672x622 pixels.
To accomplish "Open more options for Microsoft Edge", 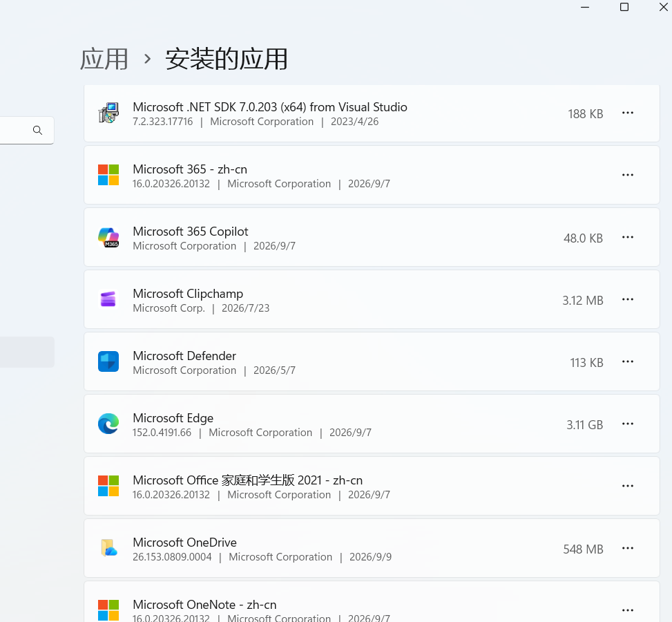I will coord(628,424).
